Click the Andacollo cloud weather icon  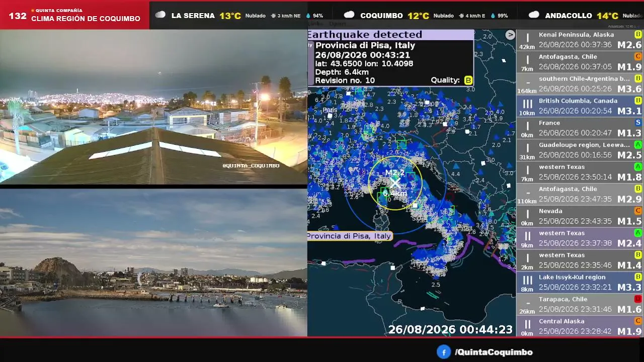534,15
